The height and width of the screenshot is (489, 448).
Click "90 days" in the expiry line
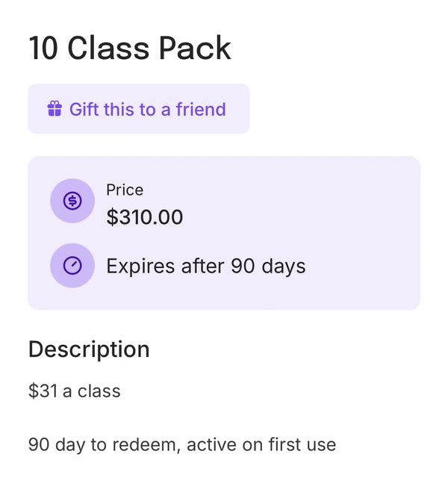268,266
